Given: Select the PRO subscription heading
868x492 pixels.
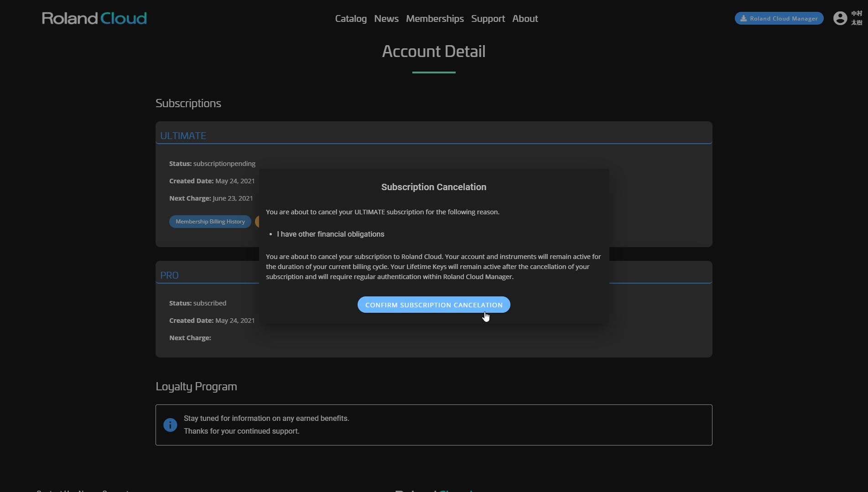Looking at the screenshot, I should 169,275.
